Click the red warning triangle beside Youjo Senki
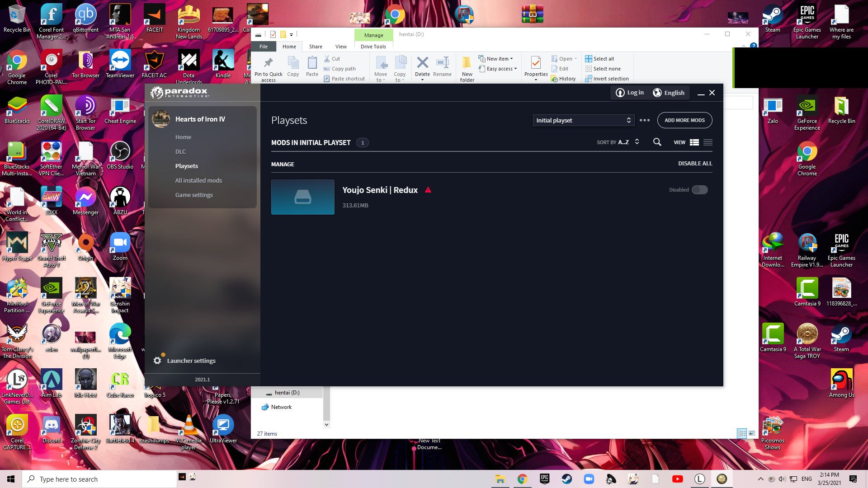Image resolution: width=868 pixels, height=488 pixels. click(428, 190)
